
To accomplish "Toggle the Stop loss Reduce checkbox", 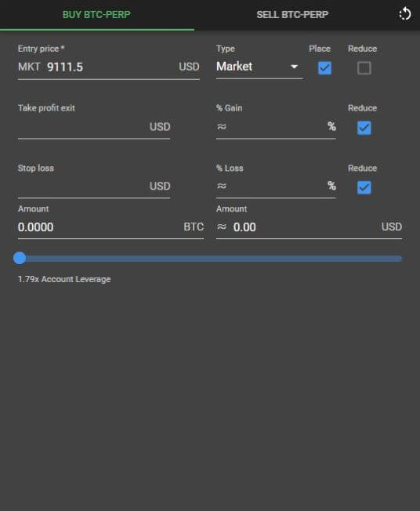I will tap(364, 187).
